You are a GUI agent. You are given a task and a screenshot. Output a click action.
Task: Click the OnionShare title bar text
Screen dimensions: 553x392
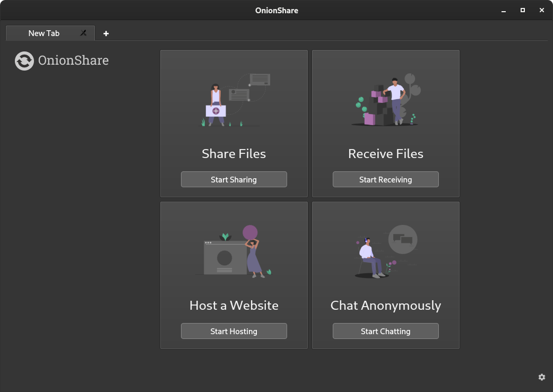276,10
